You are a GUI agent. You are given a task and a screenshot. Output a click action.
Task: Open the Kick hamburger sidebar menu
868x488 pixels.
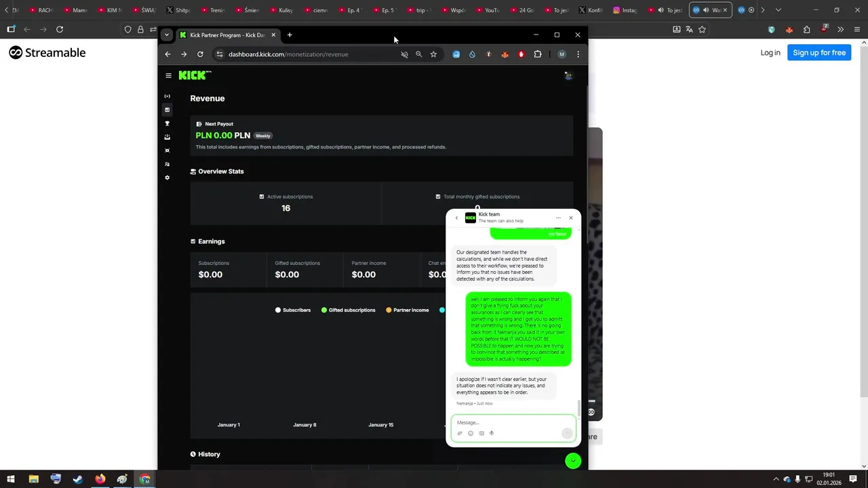click(168, 75)
